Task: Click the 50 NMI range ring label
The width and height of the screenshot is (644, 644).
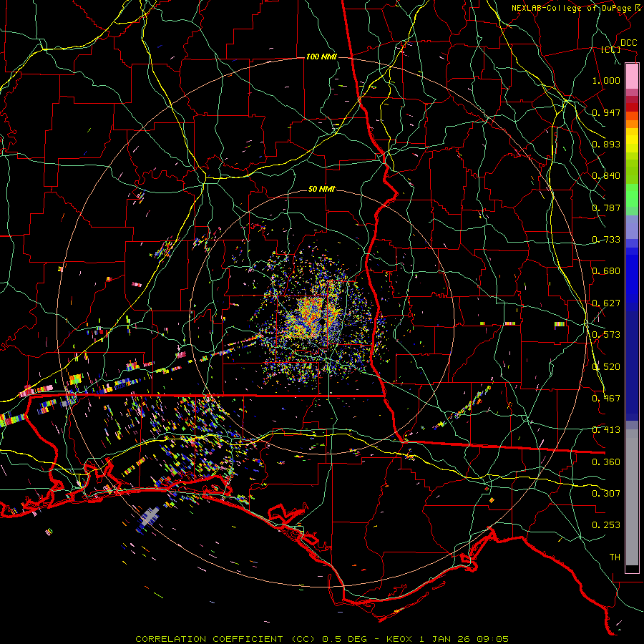Action: tap(321, 189)
